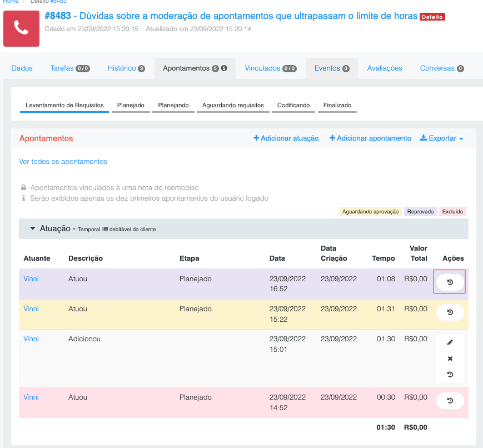Click the Atuante column header

(x=37, y=258)
